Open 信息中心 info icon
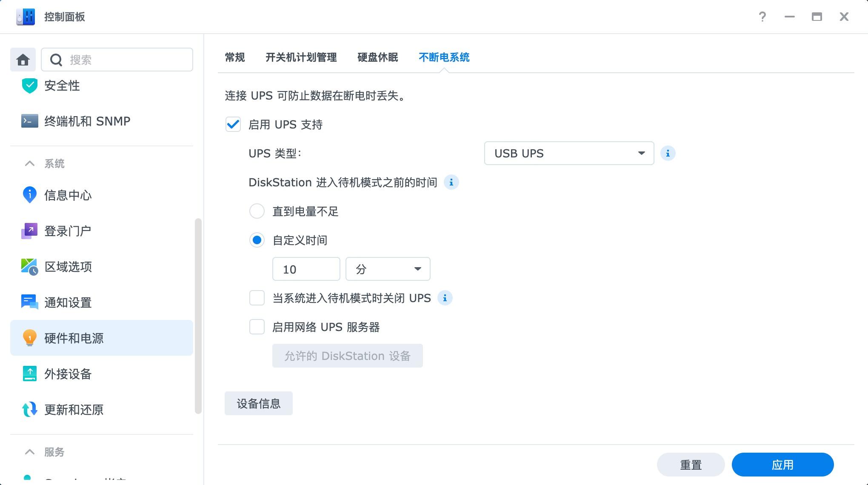This screenshot has width=868, height=485. (30, 195)
